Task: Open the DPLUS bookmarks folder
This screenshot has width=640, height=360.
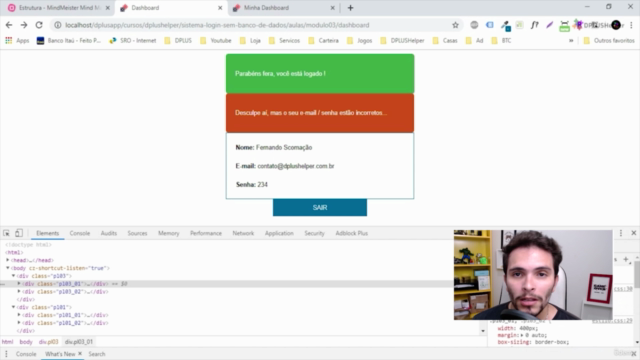Action: point(178,40)
